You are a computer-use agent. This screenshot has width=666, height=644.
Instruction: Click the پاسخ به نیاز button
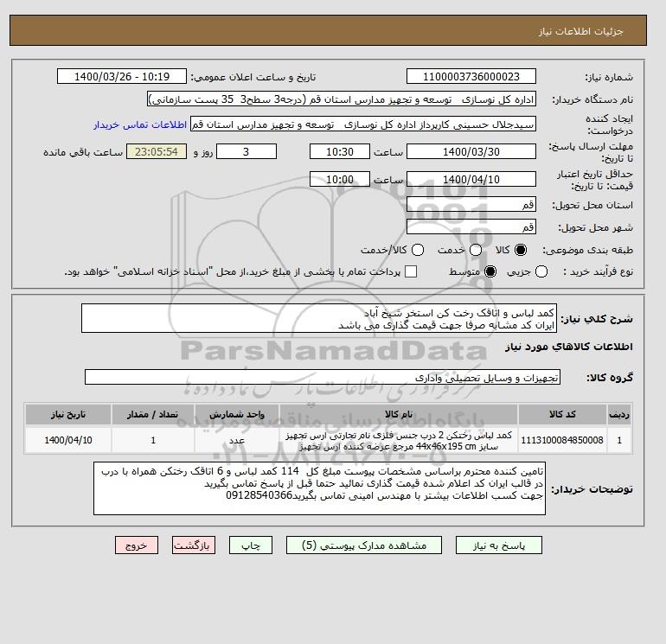point(499,545)
